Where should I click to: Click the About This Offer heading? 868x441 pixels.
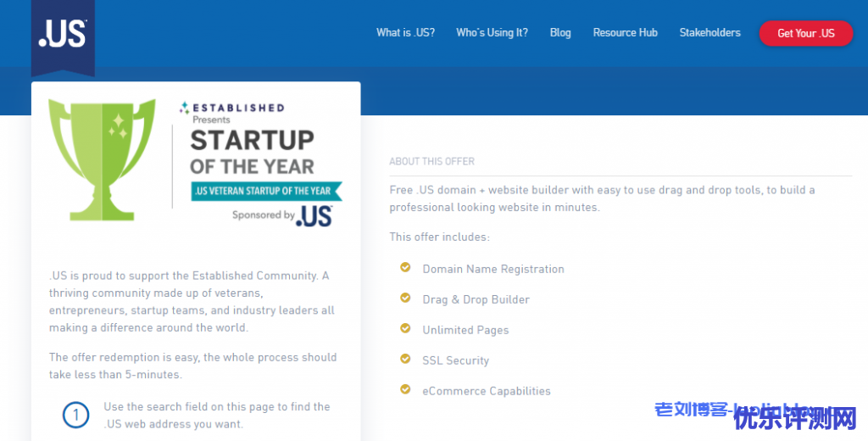coord(431,161)
